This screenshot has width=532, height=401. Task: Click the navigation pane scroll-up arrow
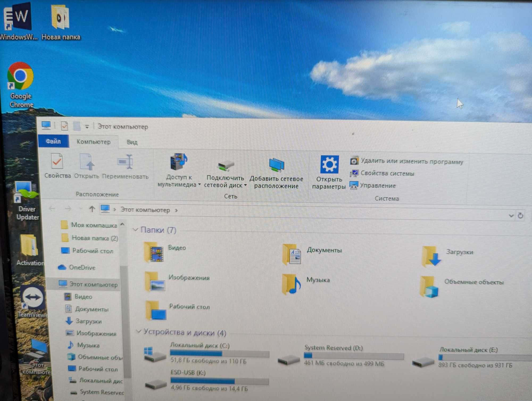click(122, 224)
